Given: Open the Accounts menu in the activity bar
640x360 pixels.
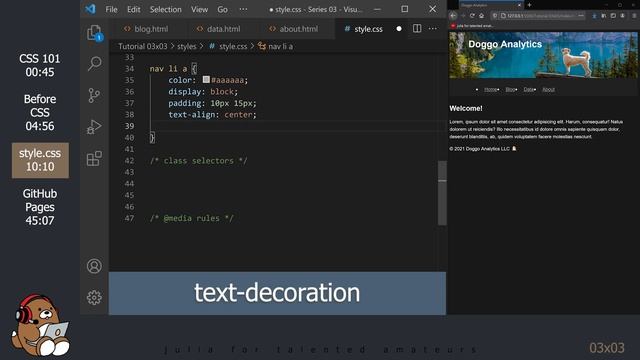Looking at the screenshot, I should tap(94, 266).
